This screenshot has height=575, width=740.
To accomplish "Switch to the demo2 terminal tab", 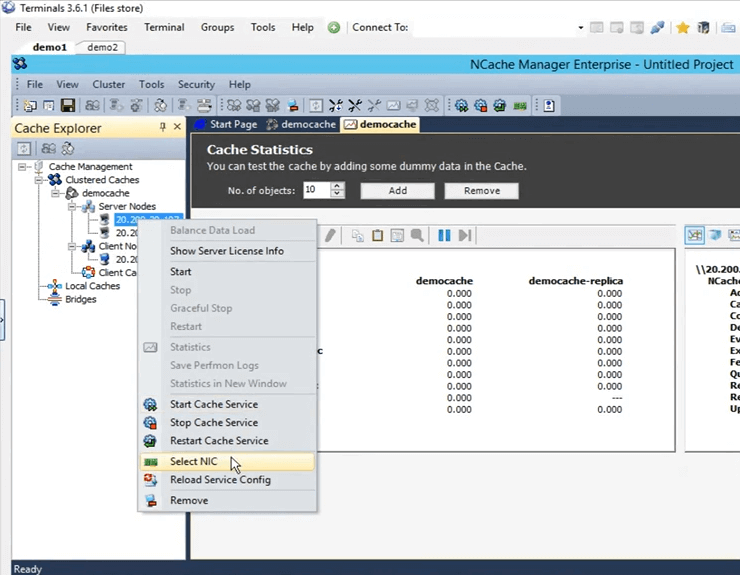I will 102,47.
